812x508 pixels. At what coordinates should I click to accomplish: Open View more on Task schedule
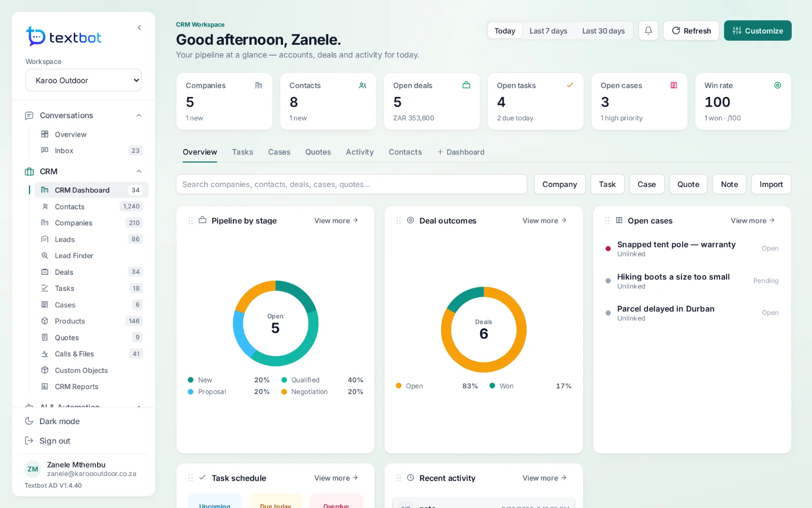tap(336, 478)
